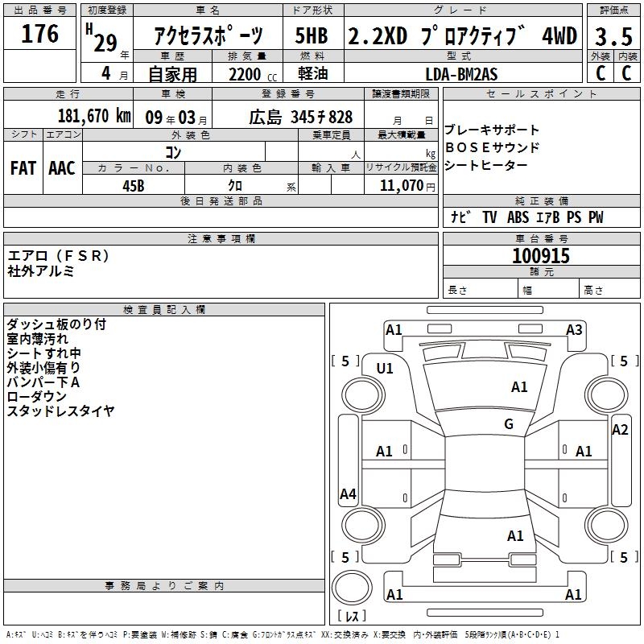The width and height of the screenshot is (644, 644).
Task: Click inspector note バンパー下A
Action: pos(43,382)
